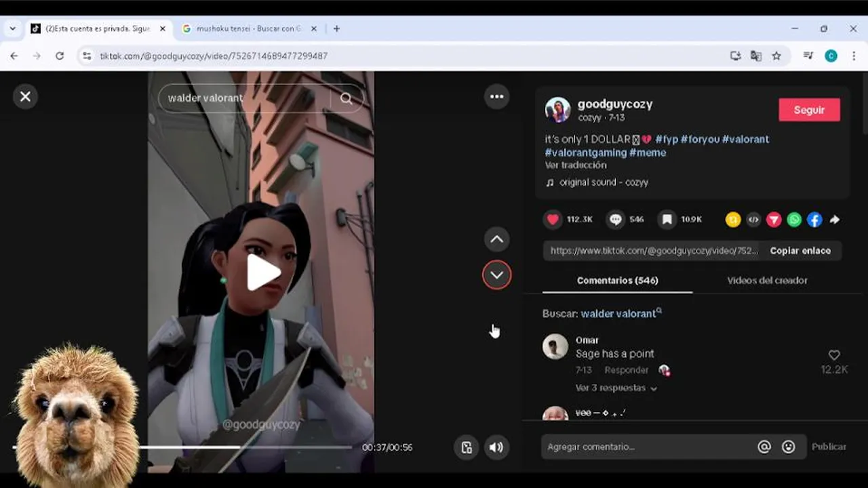This screenshot has height=488, width=868.
Task: Click the comments bubble icon
Action: point(616,220)
